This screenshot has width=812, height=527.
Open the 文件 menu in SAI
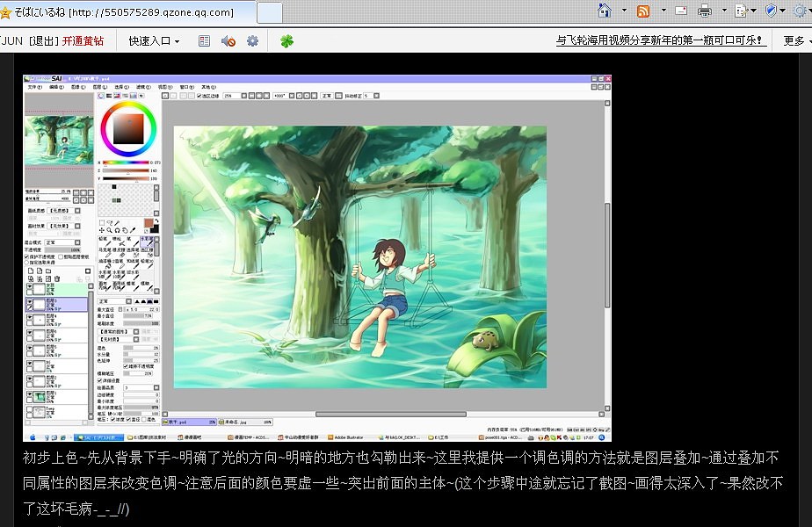(34, 87)
